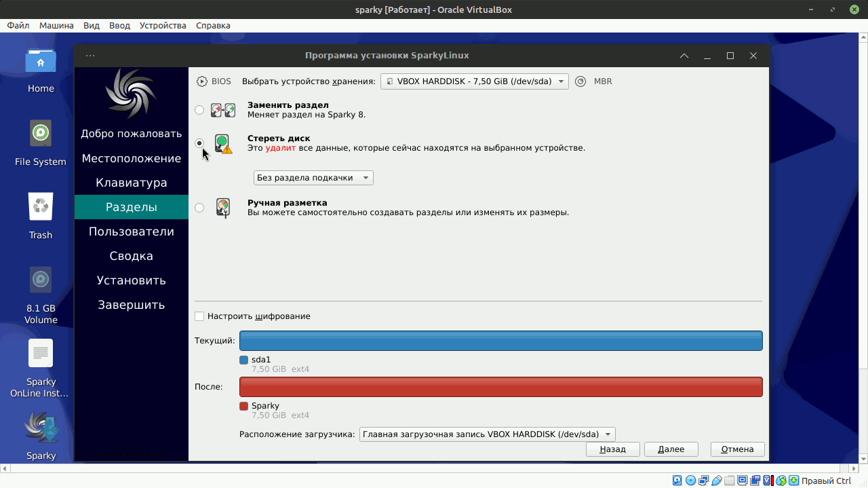
Task: Click the red Sparky after-partition bar
Action: point(501,387)
